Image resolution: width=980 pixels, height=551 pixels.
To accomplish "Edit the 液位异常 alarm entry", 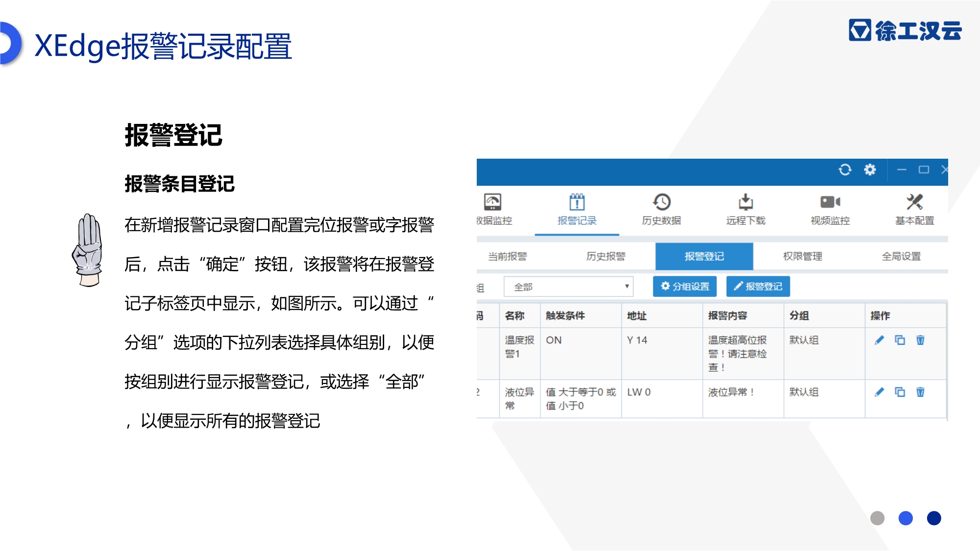I will coord(880,392).
